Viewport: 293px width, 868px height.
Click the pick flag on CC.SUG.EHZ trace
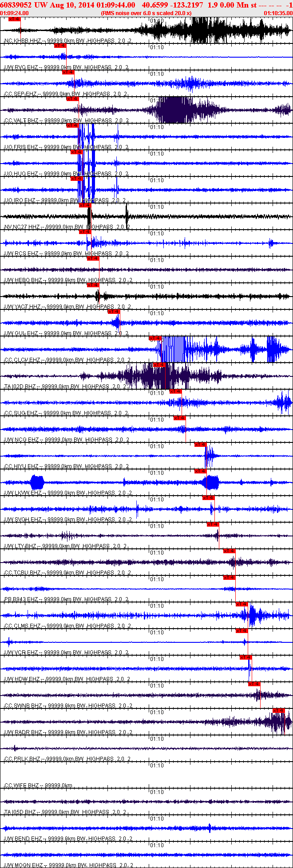(x=175, y=391)
